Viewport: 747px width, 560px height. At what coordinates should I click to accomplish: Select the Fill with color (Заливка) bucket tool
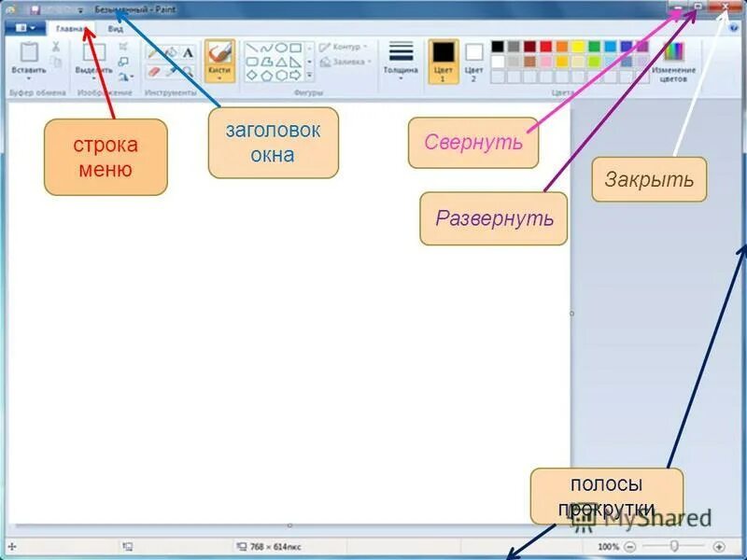(x=172, y=52)
